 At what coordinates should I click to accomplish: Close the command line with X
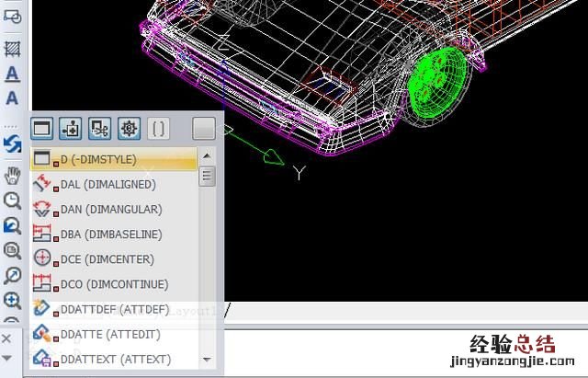tap(7, 338)
